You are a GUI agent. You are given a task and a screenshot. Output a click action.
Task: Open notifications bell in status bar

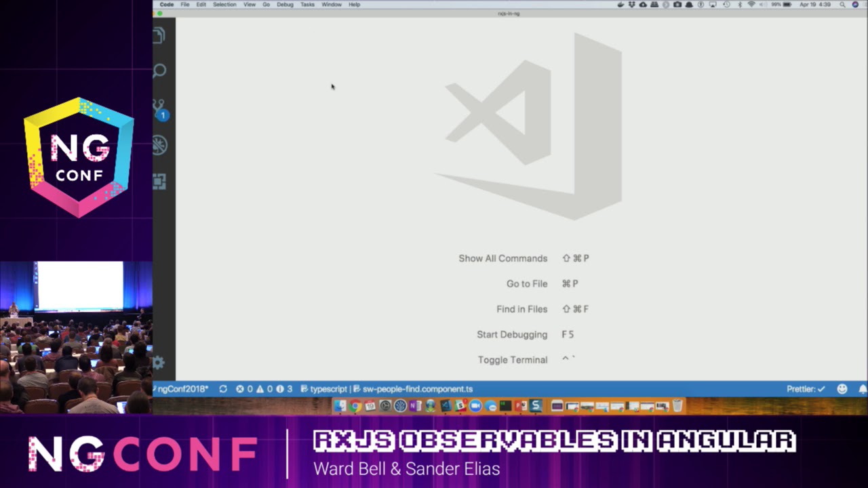863,389
